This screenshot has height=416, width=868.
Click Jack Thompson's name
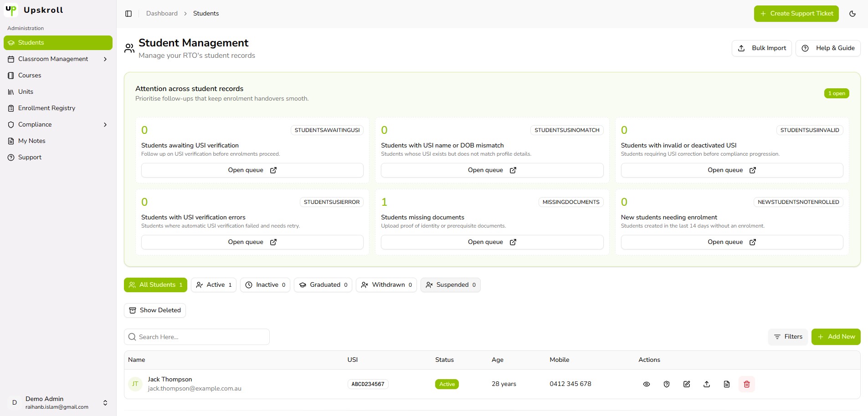point(170,379)
